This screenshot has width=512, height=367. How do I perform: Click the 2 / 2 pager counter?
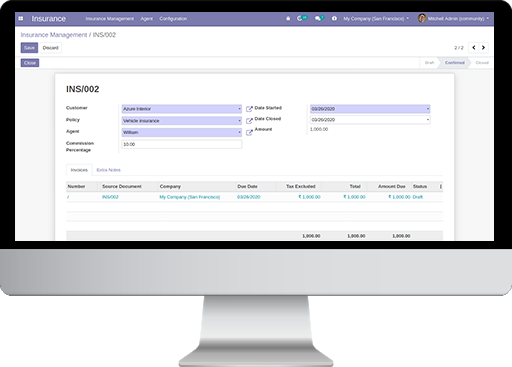[459, 48]
